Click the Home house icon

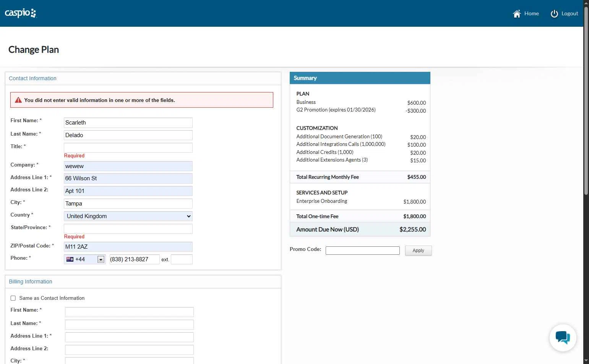517,14
